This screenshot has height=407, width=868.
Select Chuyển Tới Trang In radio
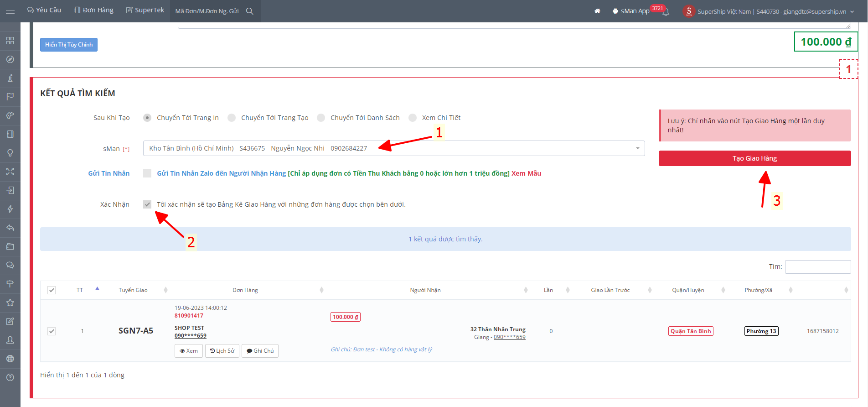click(x=147, y=118)
